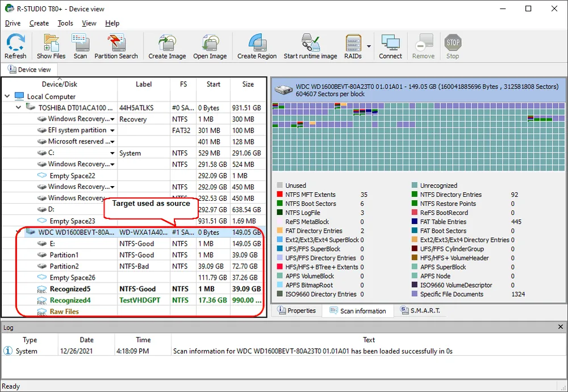Launch Partition Search from the toolbar
The height and width of the screenshot is (392, 568).
(116, 47)
